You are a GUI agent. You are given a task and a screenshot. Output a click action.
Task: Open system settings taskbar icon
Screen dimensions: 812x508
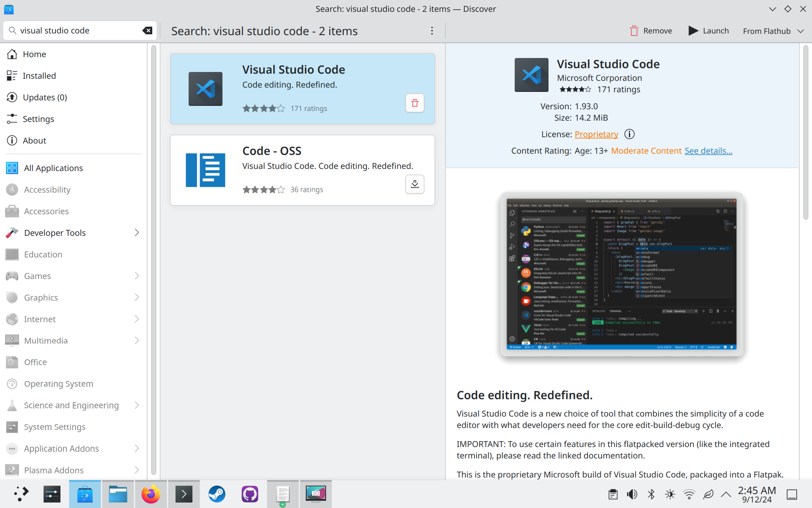(52, 494)
